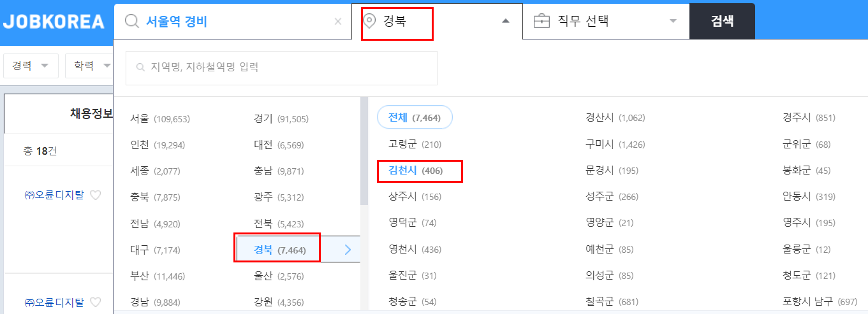Choose 예천군 (85)
Image resolution: width=868 pixels, height=314 pixels.
pos(609,250)
